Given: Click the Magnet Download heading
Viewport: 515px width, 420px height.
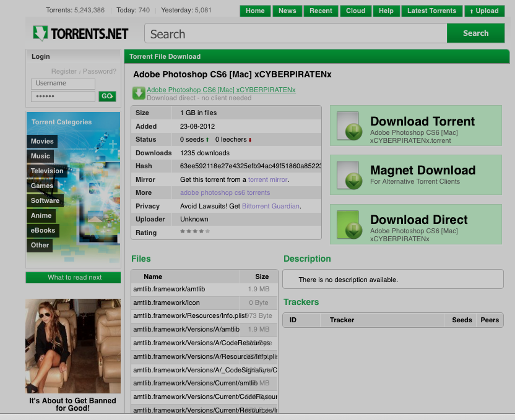Looking at the screenshot, I should 423,170.
